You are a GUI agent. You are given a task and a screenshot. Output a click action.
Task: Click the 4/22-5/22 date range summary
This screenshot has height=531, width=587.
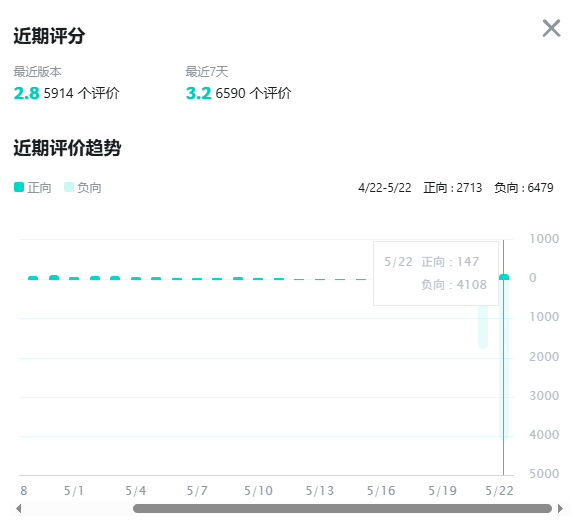coord(385,188)
